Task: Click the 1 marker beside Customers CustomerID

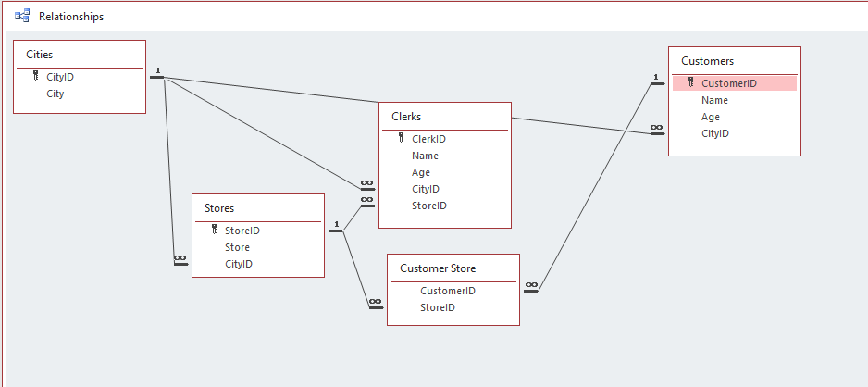Action: tap(656, 78)
